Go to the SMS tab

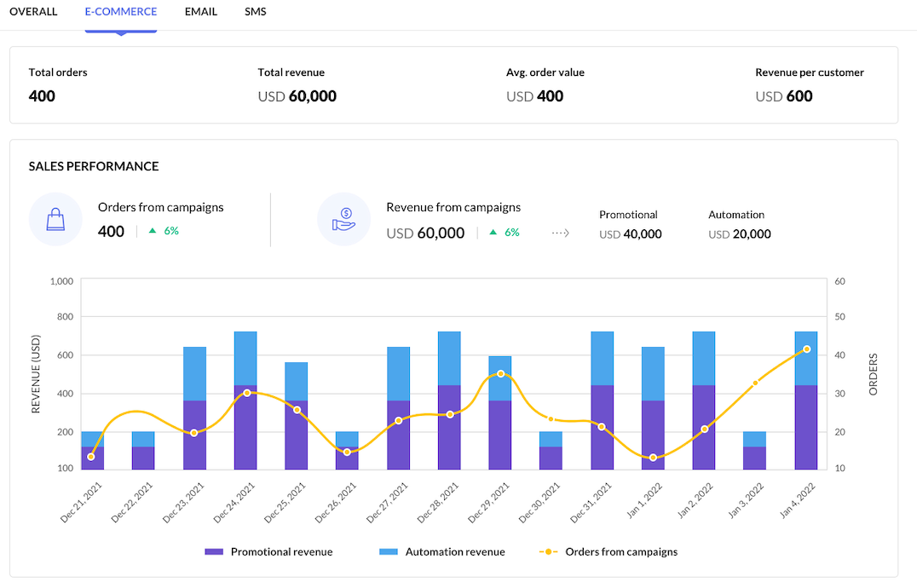[x=256, y=12]
